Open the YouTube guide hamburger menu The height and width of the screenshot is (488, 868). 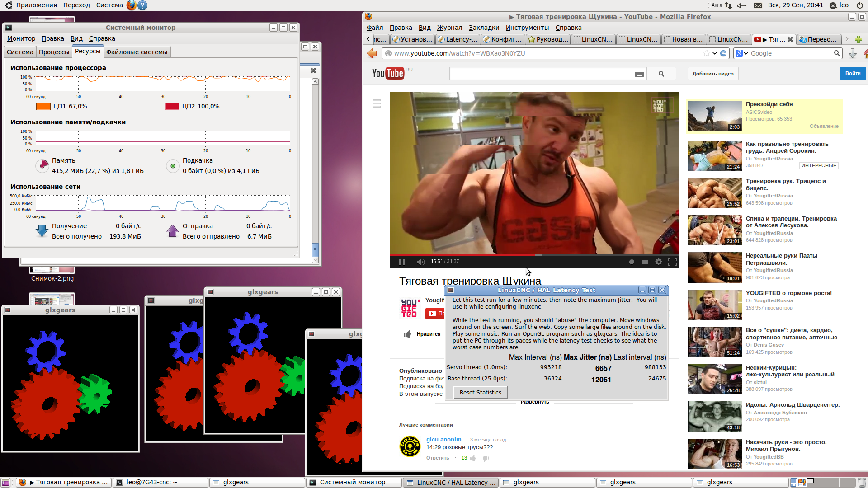point(377,103)
